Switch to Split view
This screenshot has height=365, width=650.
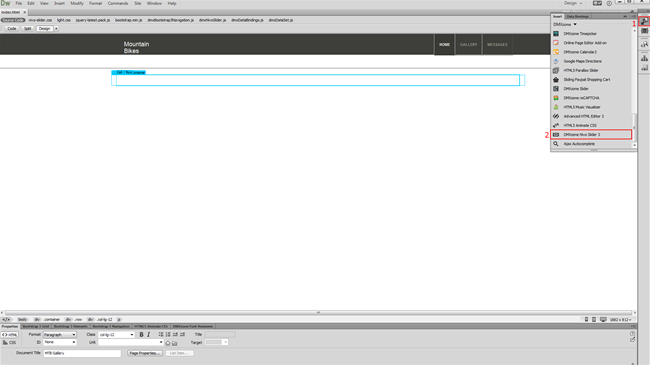(27, 29)
